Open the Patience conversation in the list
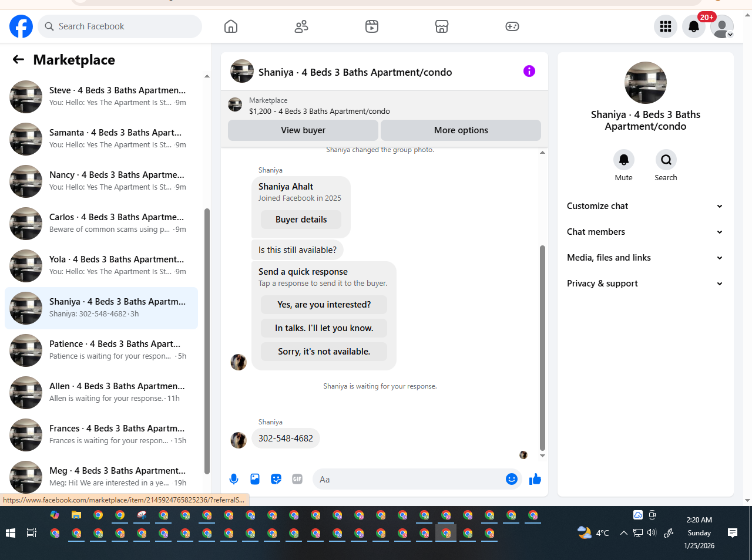 [x=101, y=350]
